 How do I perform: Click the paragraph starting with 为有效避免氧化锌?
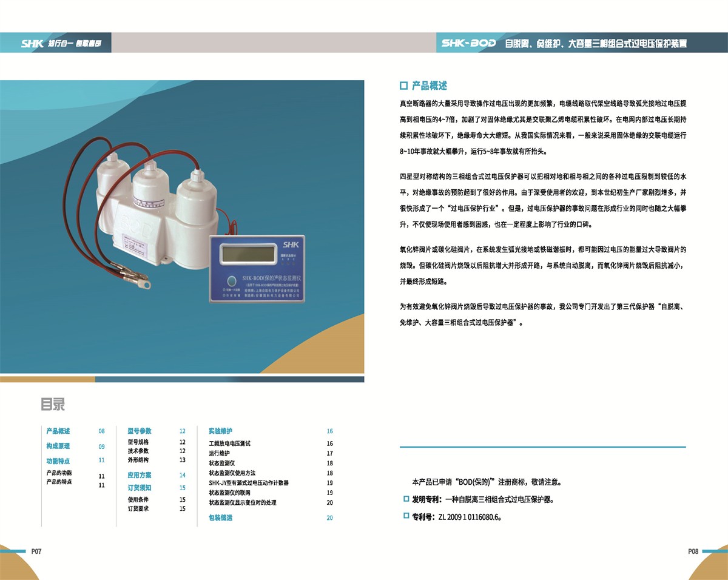pos(543,315)
